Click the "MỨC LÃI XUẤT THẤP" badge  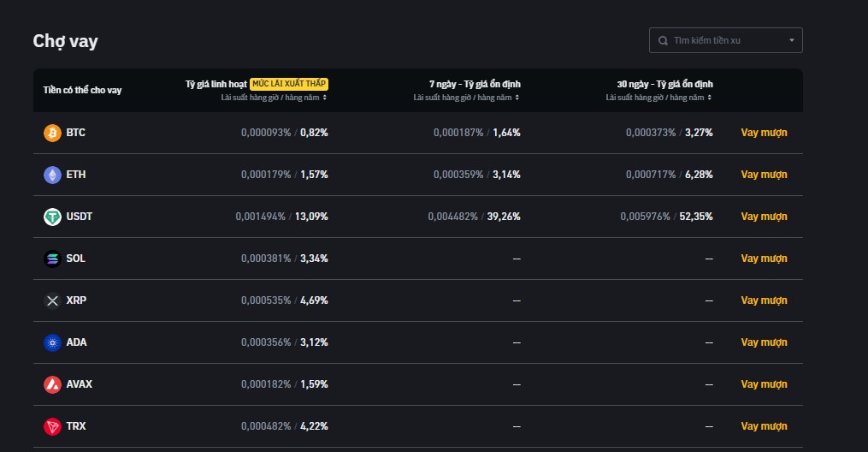[289, 84]
